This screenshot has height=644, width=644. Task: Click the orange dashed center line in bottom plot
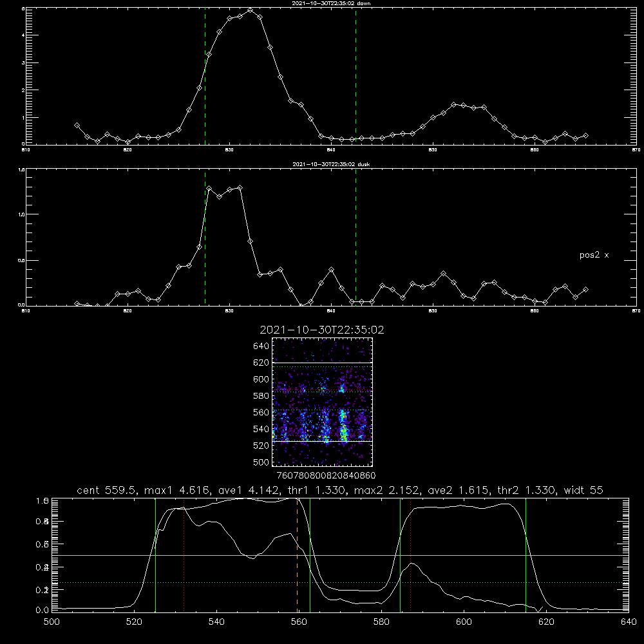pos(297,555)
